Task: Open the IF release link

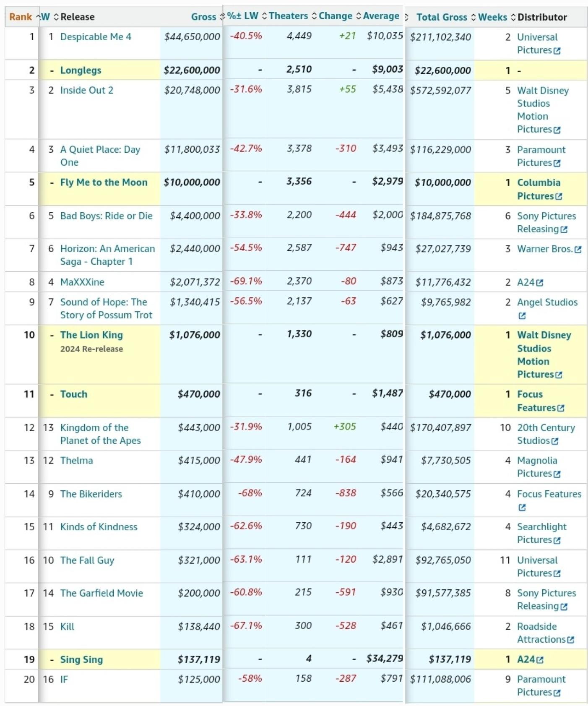Action: pos(64,680)
